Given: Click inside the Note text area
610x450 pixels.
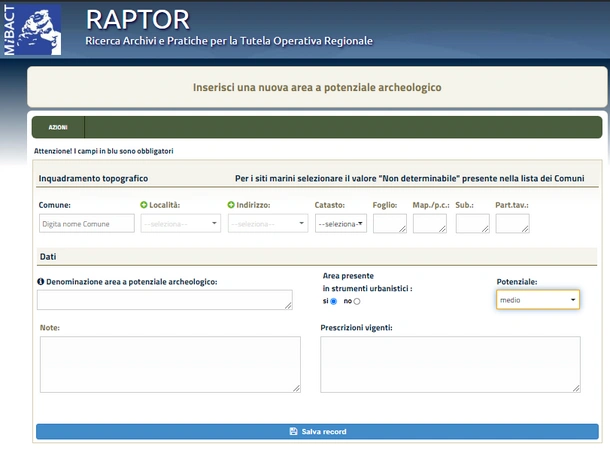Looking at the screenshot, I should tap(170, 364).
